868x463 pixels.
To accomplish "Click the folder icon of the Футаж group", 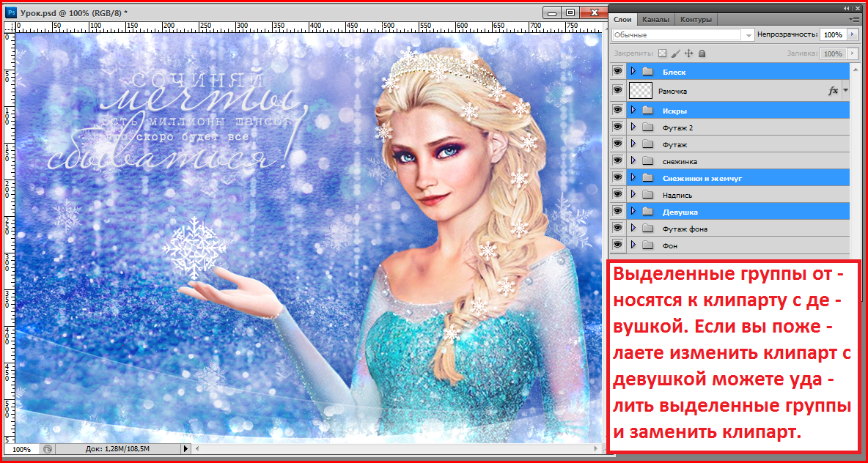I will coord(647,144).
